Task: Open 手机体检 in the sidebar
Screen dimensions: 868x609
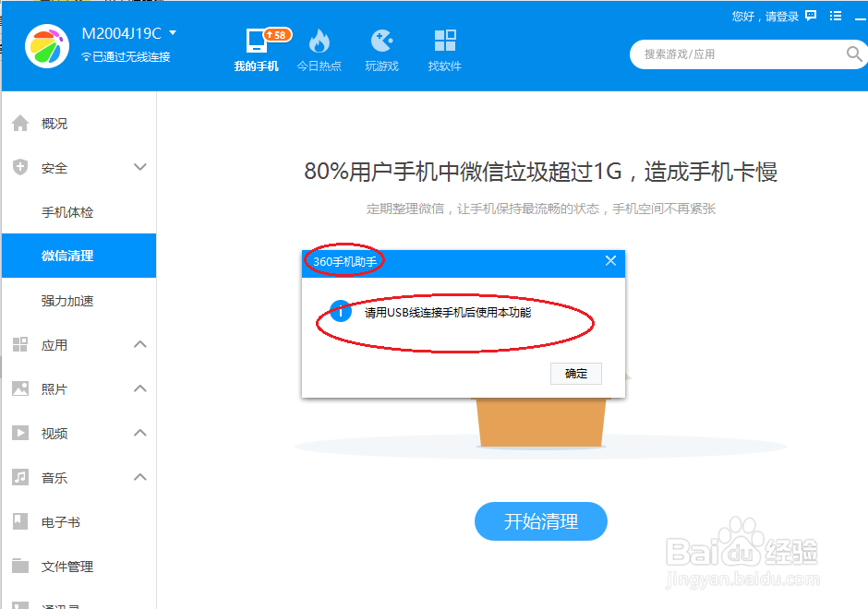Action: click(78, 212)
